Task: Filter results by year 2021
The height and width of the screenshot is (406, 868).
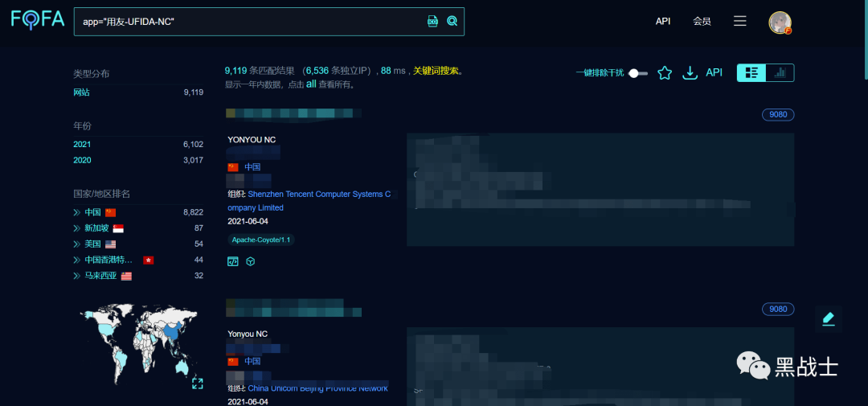Action: pyautogui.click(x=82, y=144)
